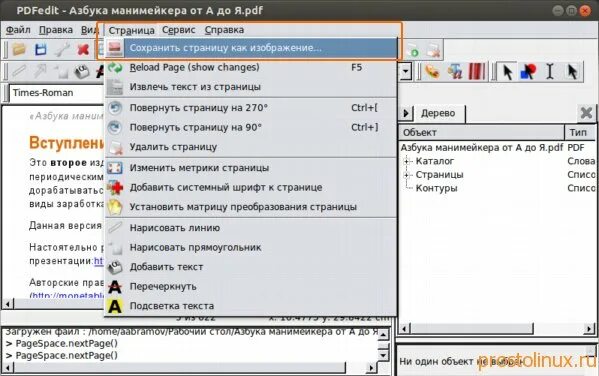Choose Подсветка текста menu entry

point(251,306)
